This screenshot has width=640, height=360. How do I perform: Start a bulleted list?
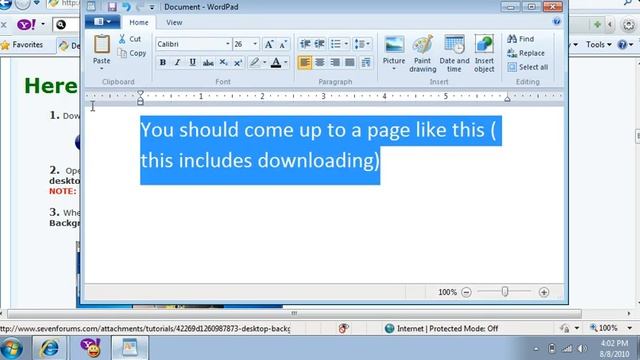click(x=336, y=44)
